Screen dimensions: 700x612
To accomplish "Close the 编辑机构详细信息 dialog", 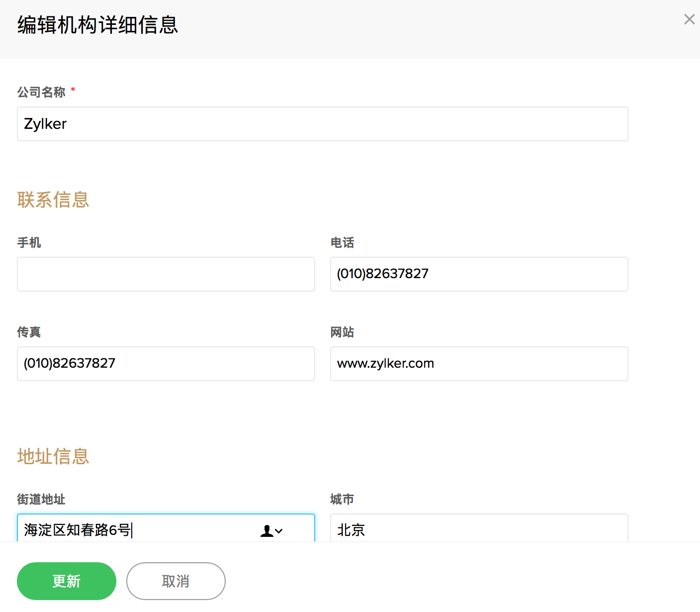I will [689, 19].
